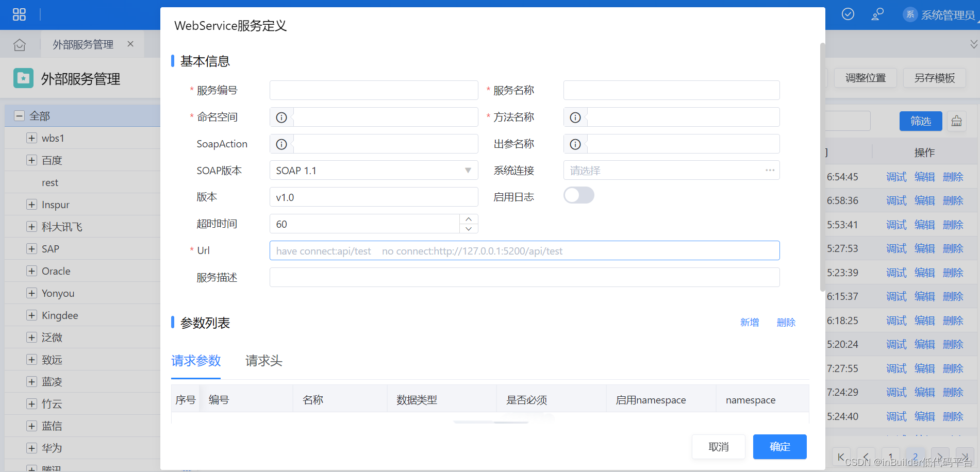Decrease the 超时时间 value

point(469,229)
